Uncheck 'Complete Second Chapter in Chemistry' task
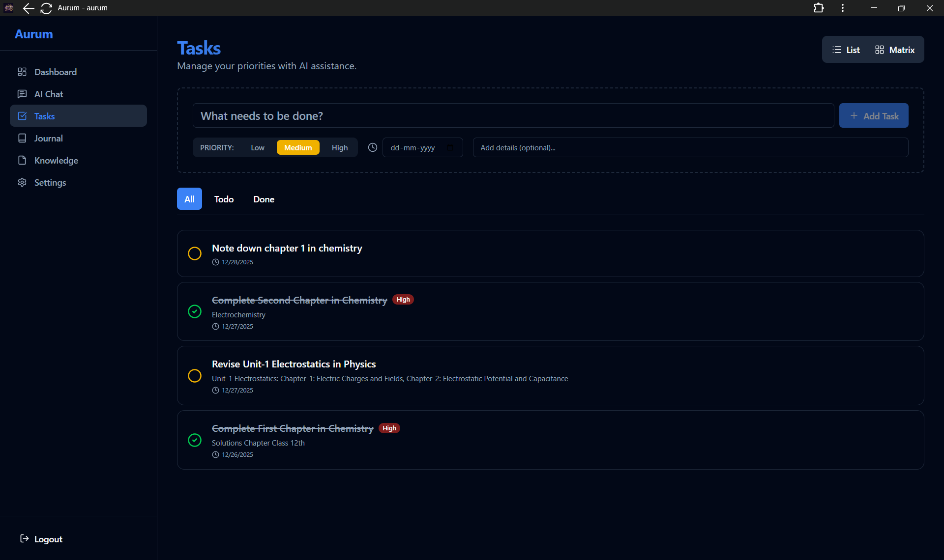This screenshot has height=560, width=944. coord(195,311)
